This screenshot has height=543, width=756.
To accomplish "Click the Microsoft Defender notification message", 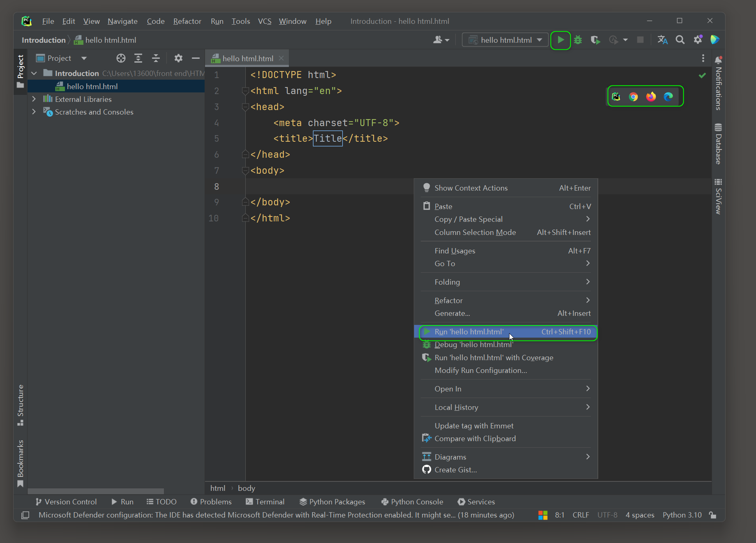I will [x=277, y=515].
